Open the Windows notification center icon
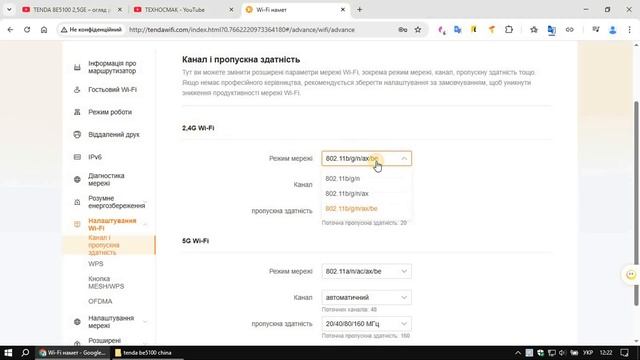640x360 pixels. 624,353
